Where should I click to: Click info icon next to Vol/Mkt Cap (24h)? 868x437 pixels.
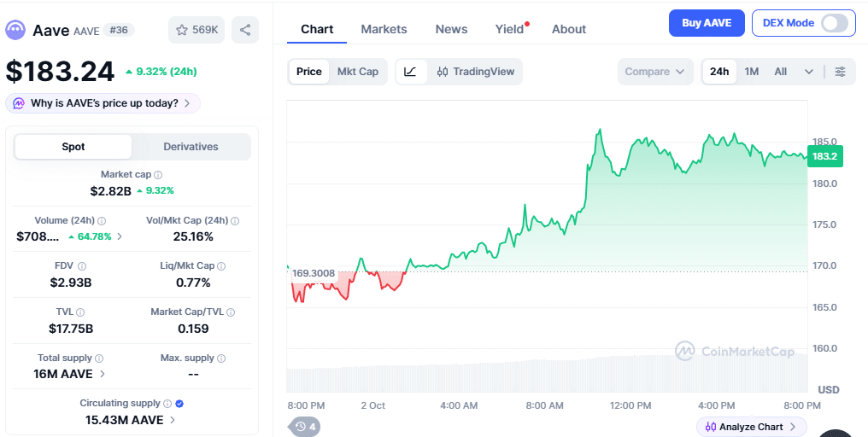[x=235, y=221]
